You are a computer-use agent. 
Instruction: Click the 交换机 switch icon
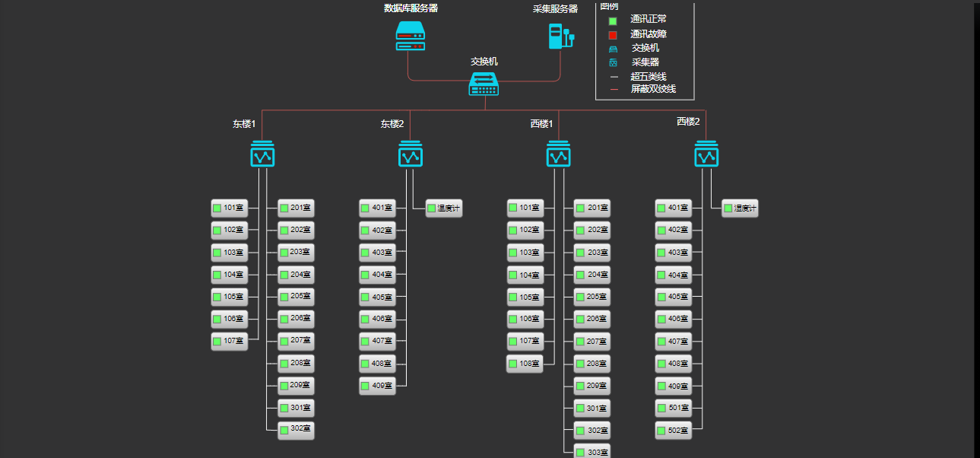coord(484,84)
